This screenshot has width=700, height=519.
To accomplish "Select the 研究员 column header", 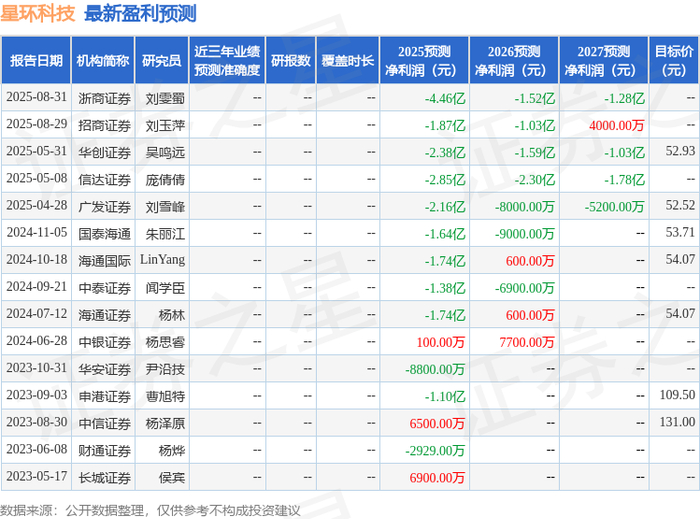I will (x=162, y=61).
